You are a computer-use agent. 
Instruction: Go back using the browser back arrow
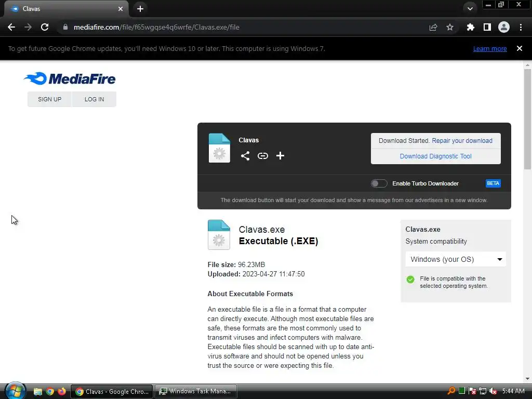pyautogui.click(x=11, y=27)
